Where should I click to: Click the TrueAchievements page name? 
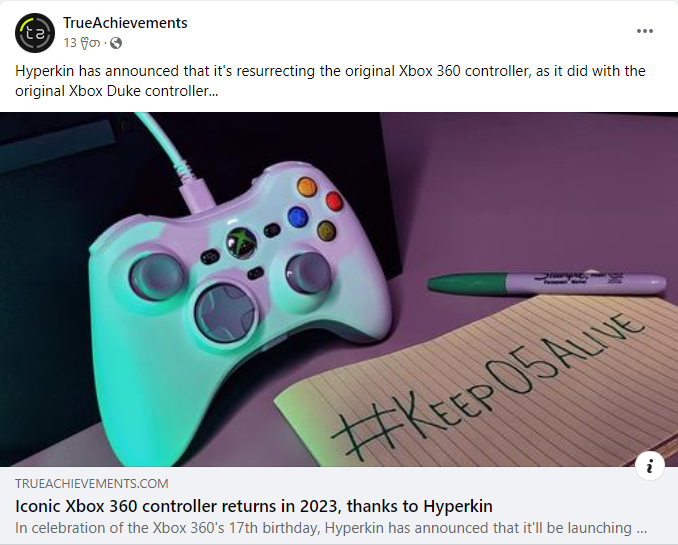coord(125,23)
